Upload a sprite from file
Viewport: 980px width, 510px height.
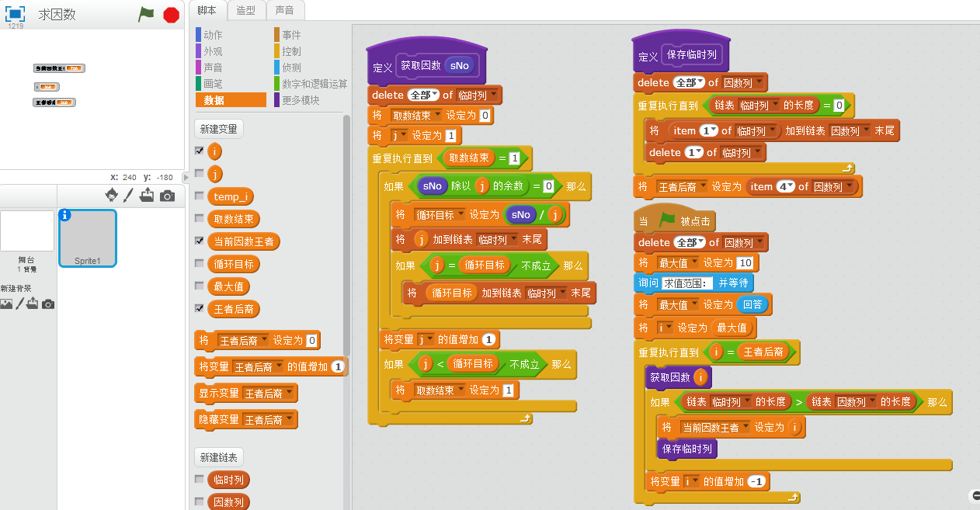(147, 196)
